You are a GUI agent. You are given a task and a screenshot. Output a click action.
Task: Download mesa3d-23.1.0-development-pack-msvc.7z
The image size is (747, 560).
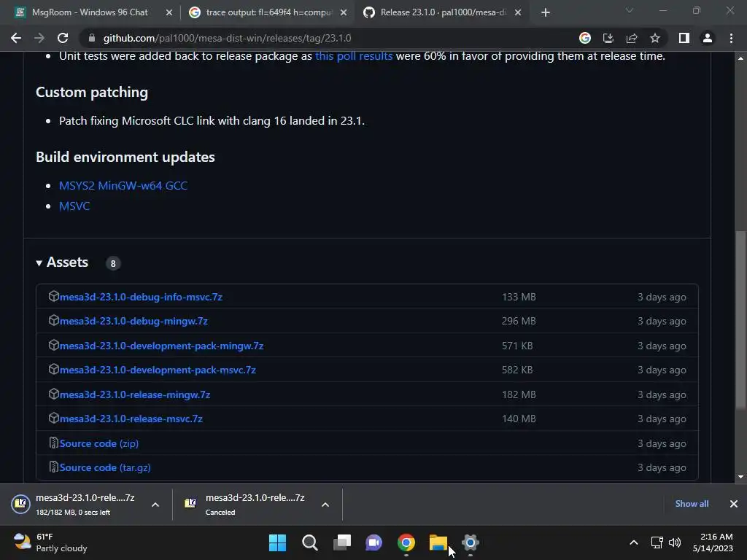tap(158, 370)
